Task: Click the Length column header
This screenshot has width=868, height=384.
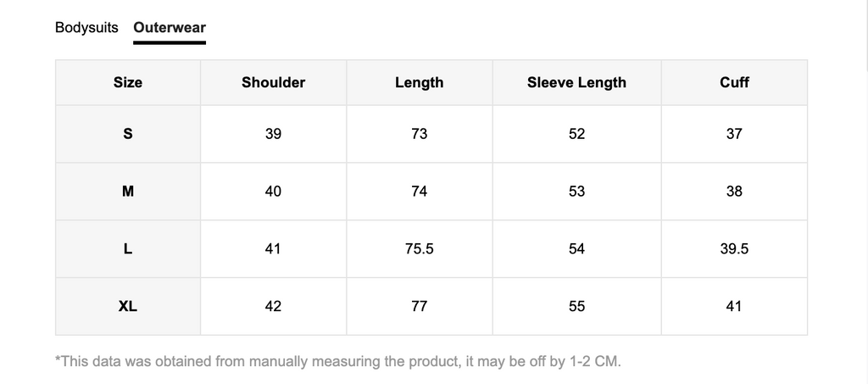Action: click(419, 82)
